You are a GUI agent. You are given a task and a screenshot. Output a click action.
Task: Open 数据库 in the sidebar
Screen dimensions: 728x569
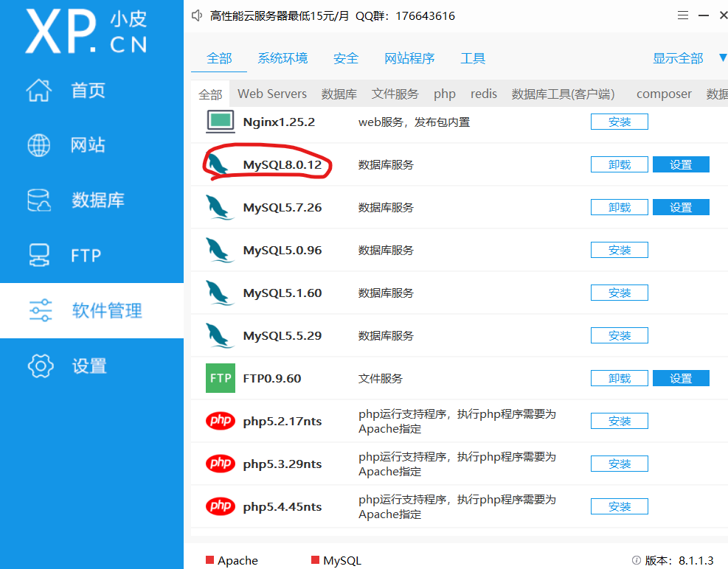tap(92, 200)
